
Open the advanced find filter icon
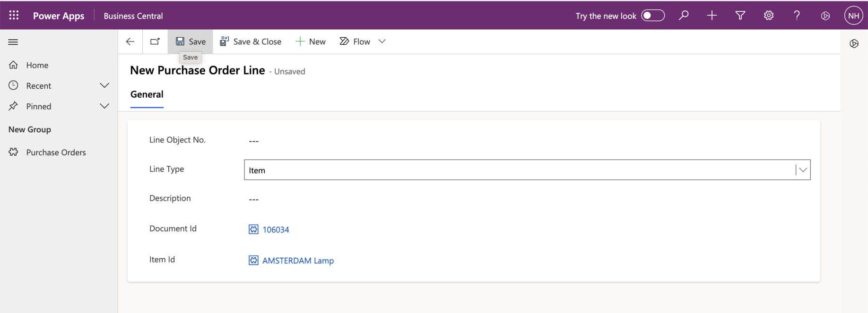[740, 16]
